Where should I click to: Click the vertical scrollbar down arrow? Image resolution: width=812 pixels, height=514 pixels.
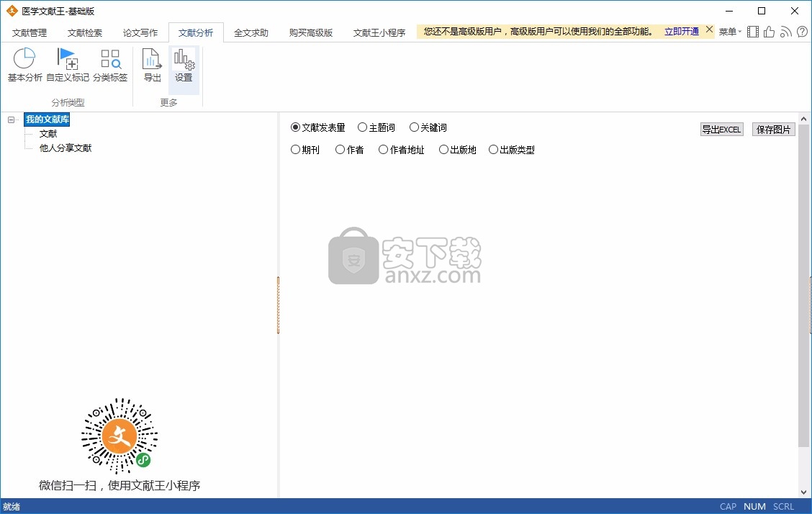click(x=803, y=492)
